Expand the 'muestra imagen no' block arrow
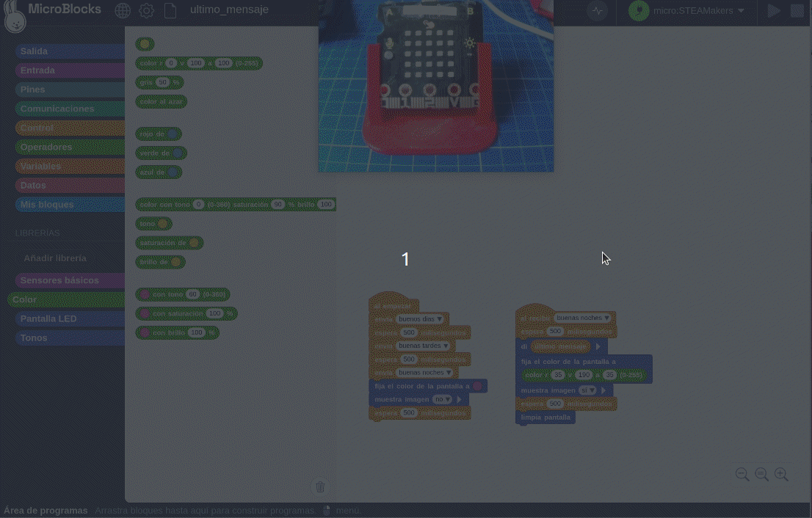This screenshot has width=812, height=518. (460, 399)
